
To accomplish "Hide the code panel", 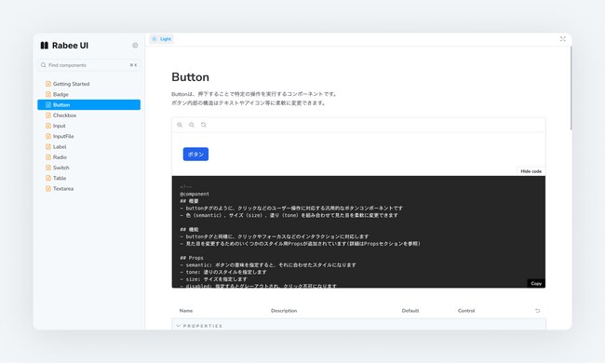I will 531,171.
